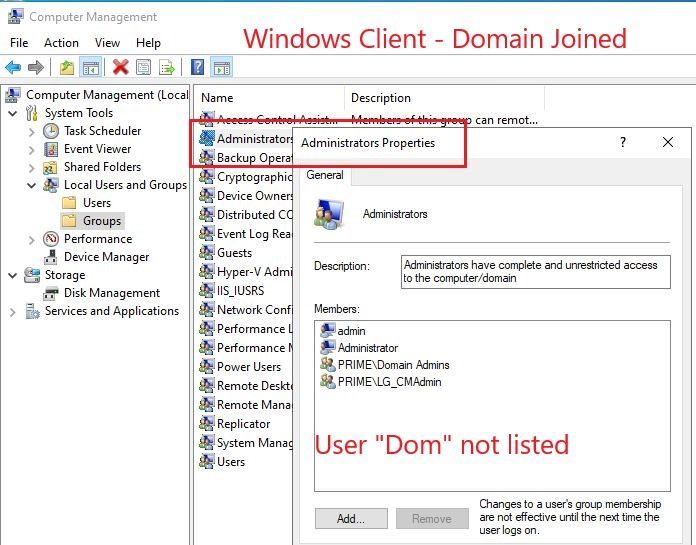The height and width of the screenshot is (545, 696).
Task: Click the System Tools wrench icon
Action: (x=32, y=113)
